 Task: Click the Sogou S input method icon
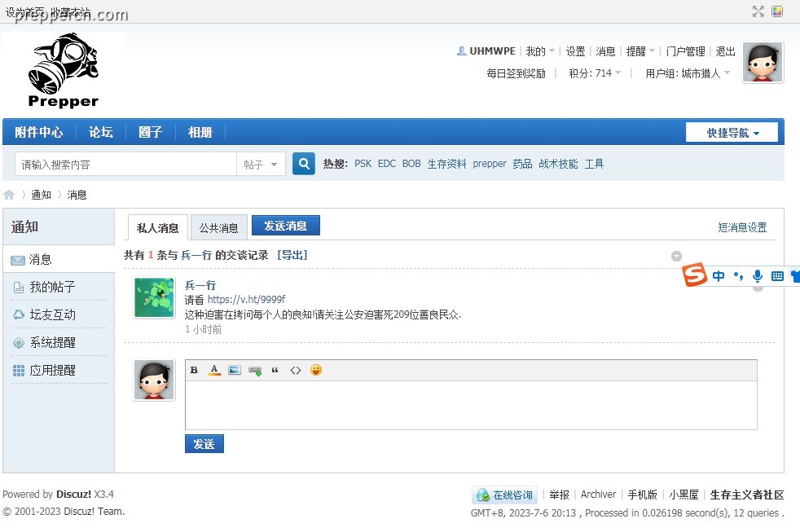pos(694,275)
